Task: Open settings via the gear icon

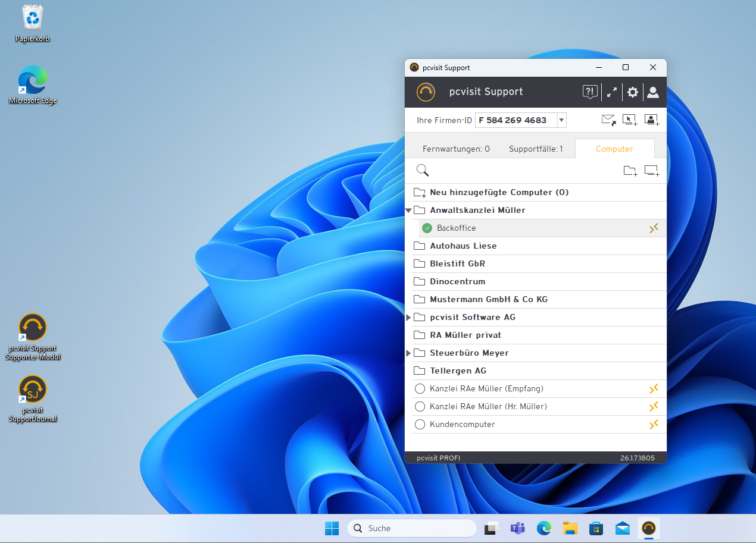Action: pyautogui.click(x=632, y=92)
